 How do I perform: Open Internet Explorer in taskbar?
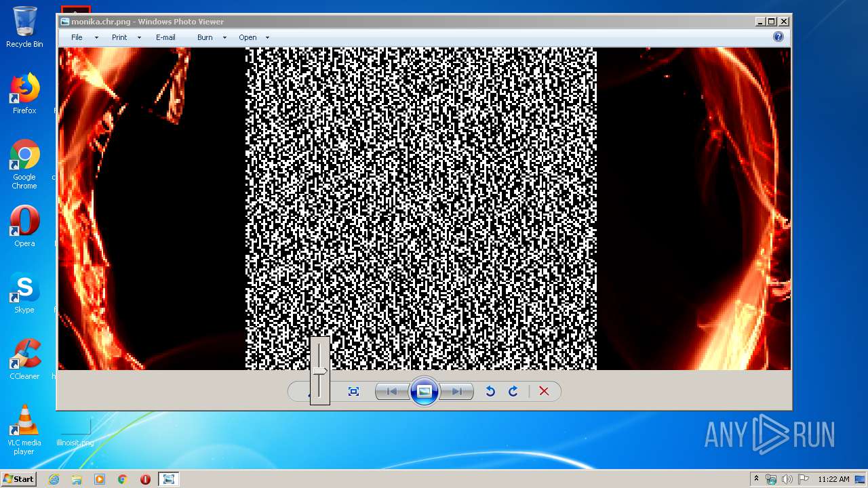(x=54, y=479)
